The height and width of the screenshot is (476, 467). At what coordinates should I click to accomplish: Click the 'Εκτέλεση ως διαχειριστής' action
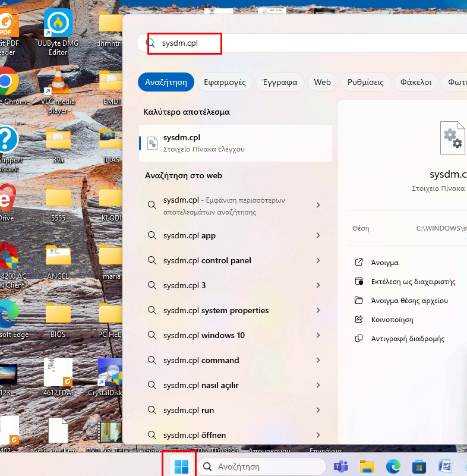coord(413,282)
